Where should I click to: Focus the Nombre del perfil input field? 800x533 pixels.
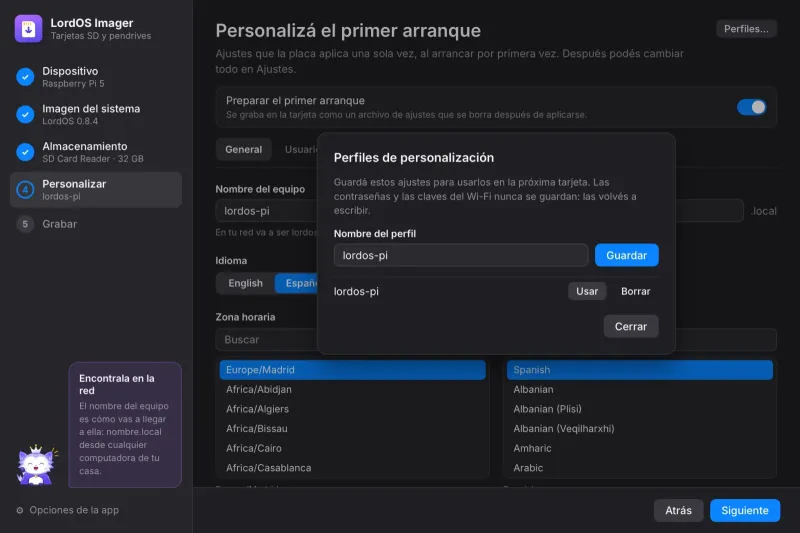(x=461, y=255)
